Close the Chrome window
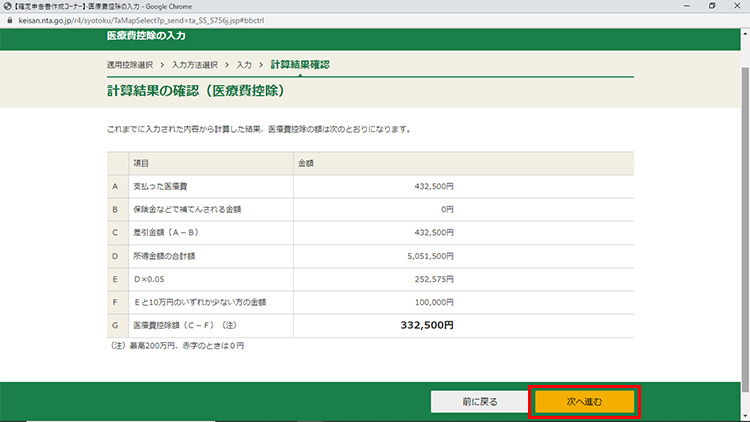 [x=738, y=5]
